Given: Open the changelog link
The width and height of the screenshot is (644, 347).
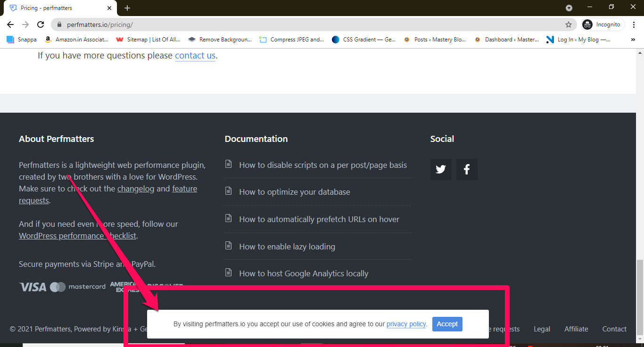Looking at the screenshot, I should 136,189.
